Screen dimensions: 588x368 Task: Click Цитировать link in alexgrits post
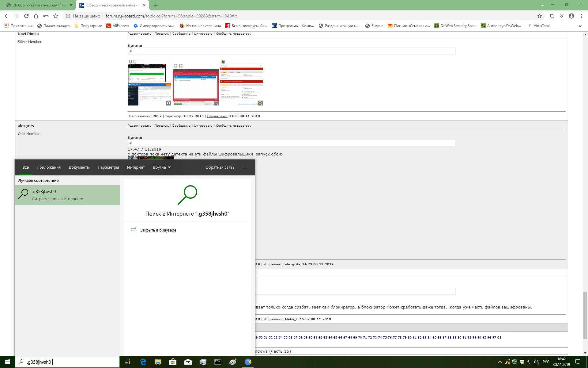point(203,125)
